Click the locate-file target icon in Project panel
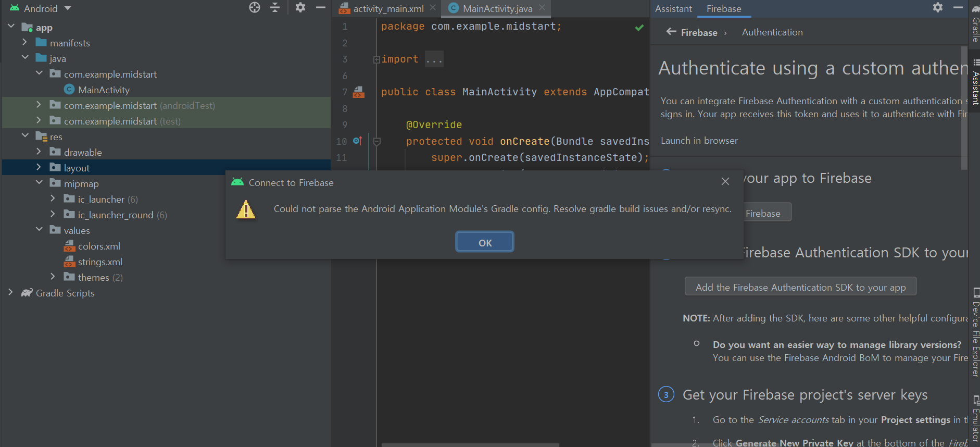The height and width of the screenshot is (447, 980). 255,7
